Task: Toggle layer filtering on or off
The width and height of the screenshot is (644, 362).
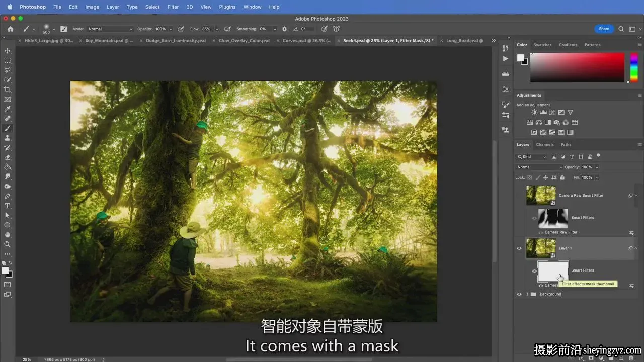Action: (x=598, y=156)
